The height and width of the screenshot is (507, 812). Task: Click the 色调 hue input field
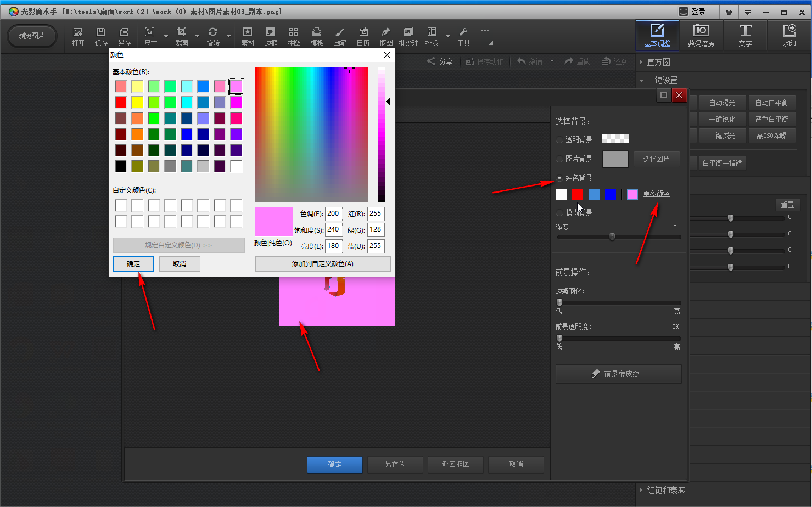click(333, 214)
